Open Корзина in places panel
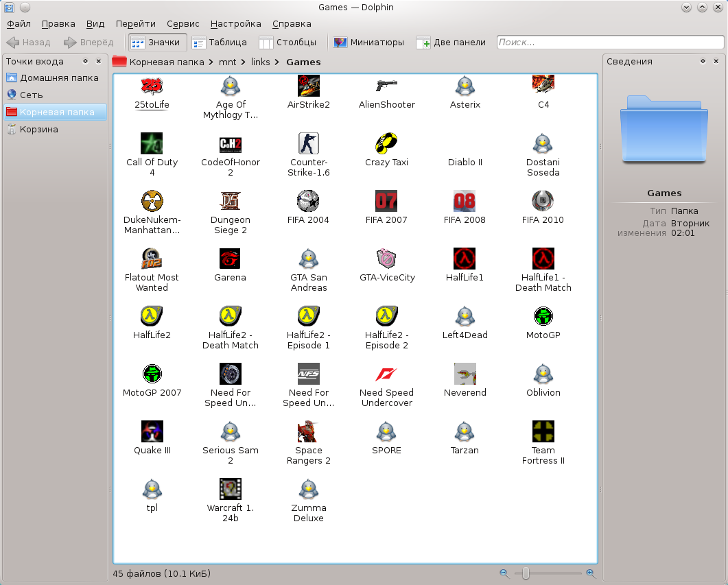 pyautogui.click(x=55, y=130)
